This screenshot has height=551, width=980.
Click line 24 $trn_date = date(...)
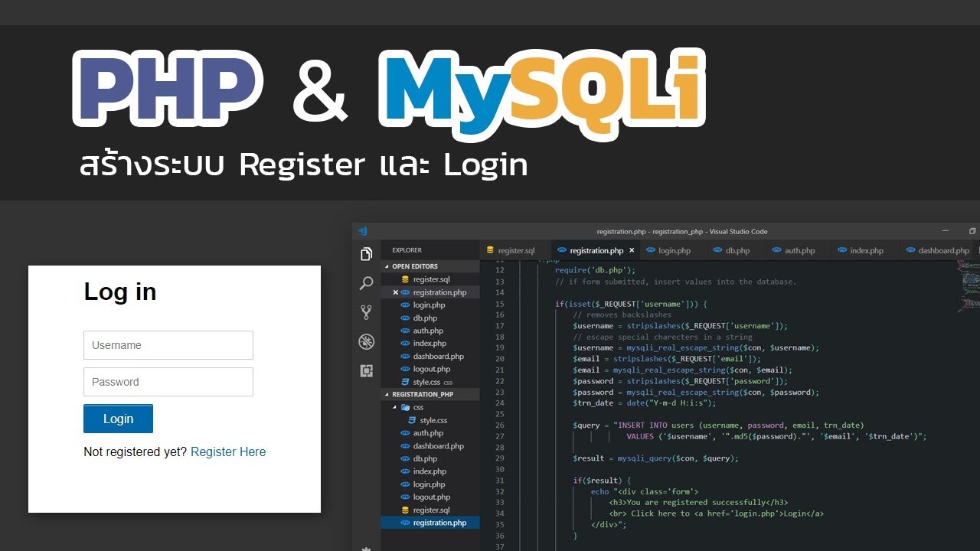(645, 403)
